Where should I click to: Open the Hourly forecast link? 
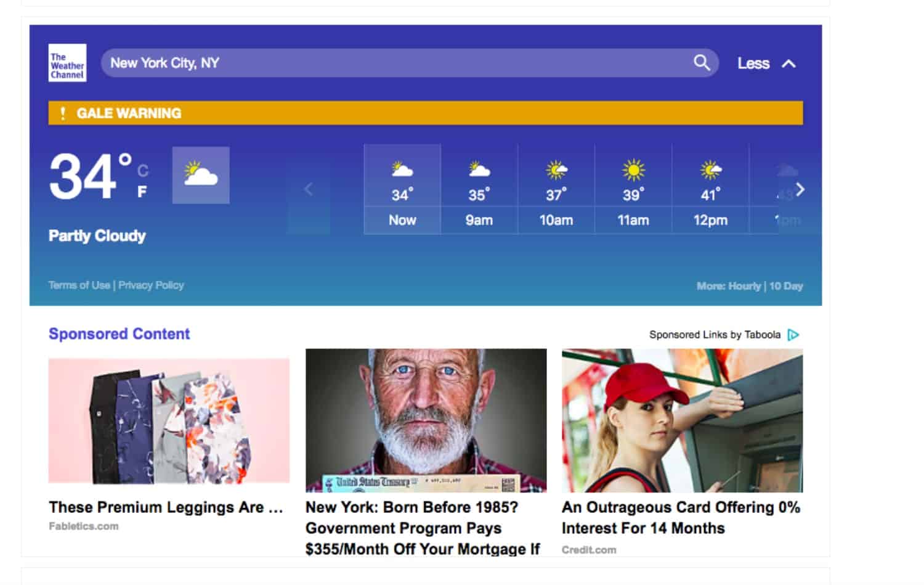point(744,286)
